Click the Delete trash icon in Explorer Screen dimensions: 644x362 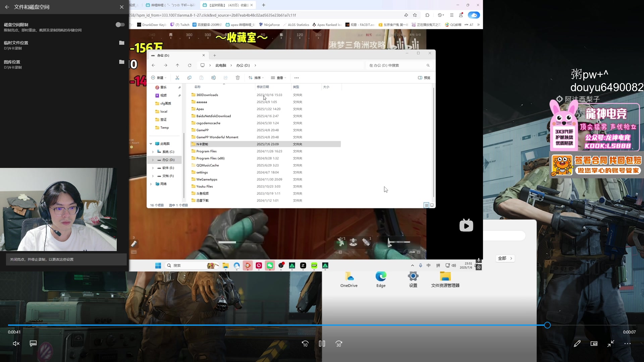[237, 78]
